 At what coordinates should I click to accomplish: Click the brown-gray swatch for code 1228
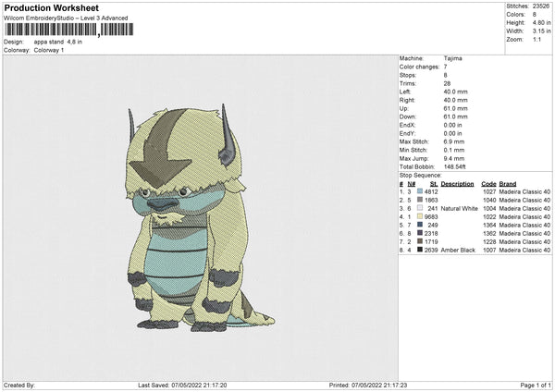(420, 241)
